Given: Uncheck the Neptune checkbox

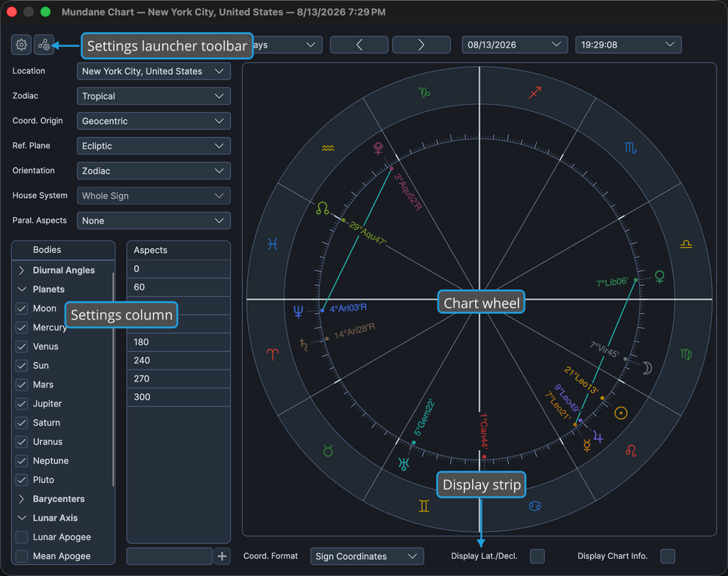Looking at the screenshot, I should click(x=21, y=460).
